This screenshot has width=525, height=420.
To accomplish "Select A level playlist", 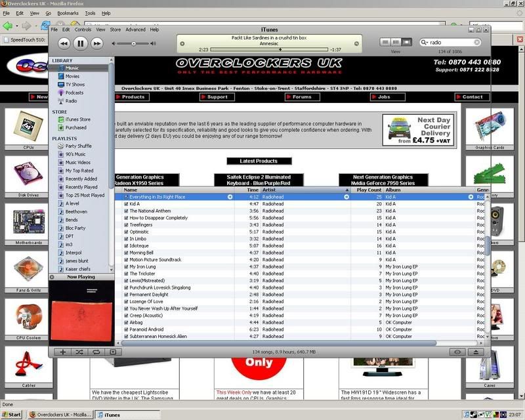I will click(72, 203).
